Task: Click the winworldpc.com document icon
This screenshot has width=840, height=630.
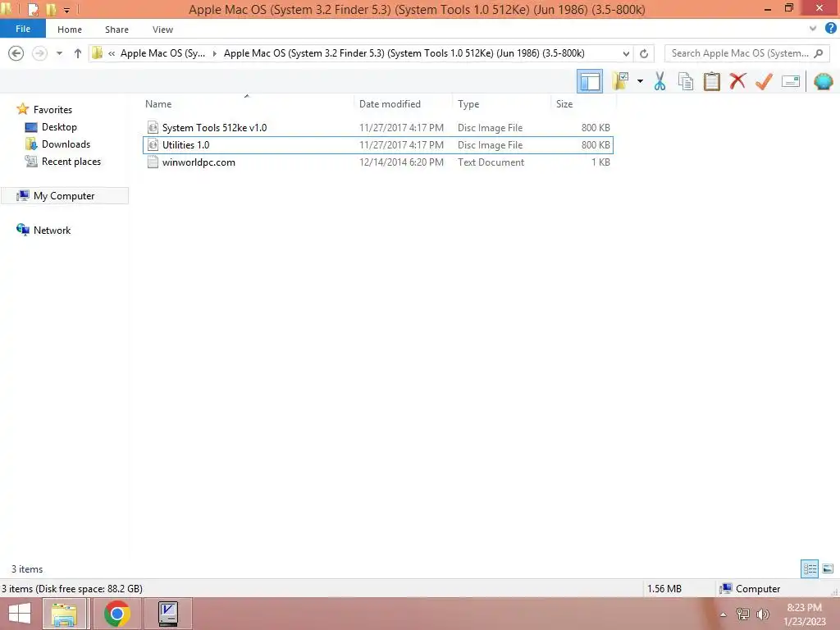Action: point(153,162)
